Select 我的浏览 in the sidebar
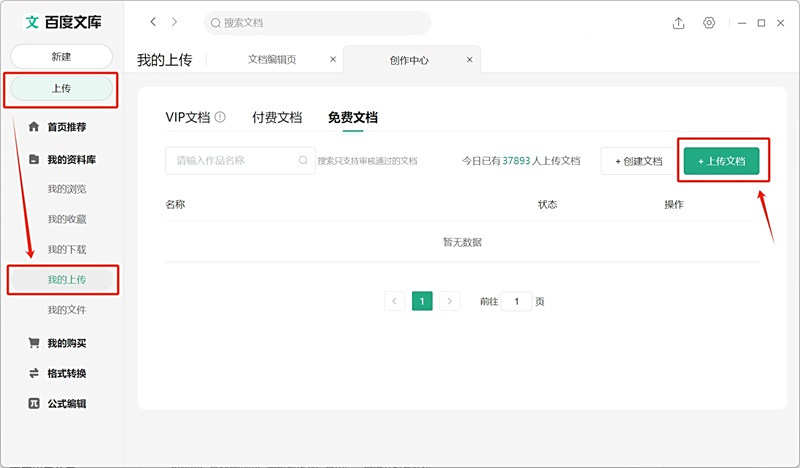Viewport: 800px width, 468px height. point(67,189)
